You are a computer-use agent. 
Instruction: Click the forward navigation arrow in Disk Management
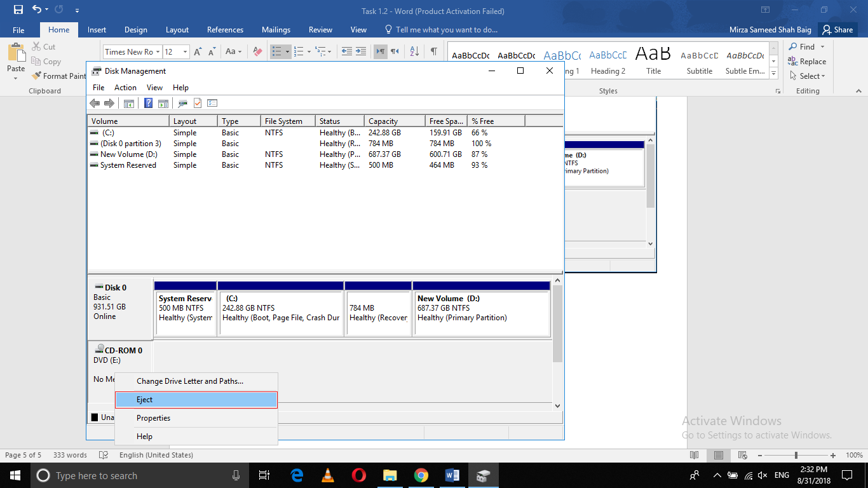[x=109, y=103]
